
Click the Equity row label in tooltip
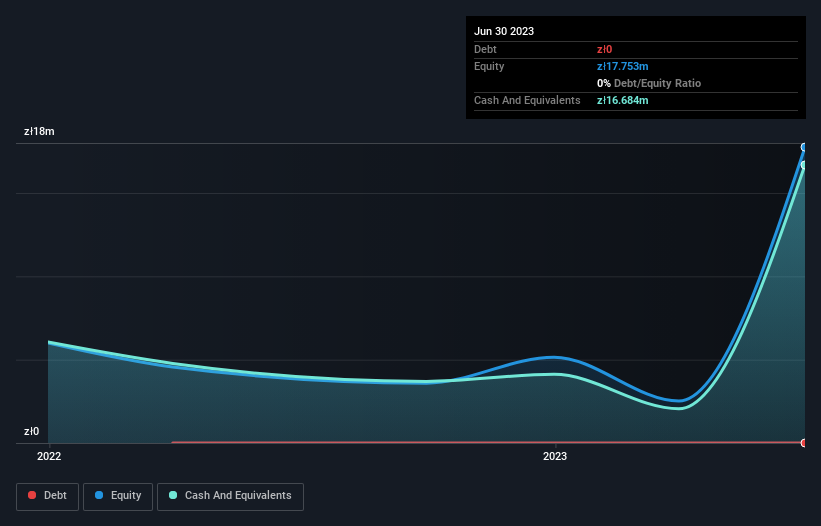[489, 66]
